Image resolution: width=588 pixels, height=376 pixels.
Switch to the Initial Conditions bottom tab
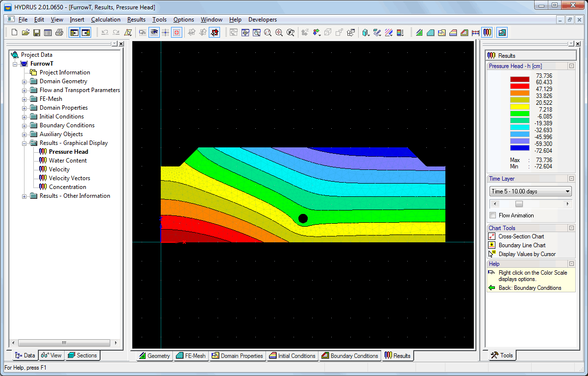pyautogui.click(x=292, y=356)
